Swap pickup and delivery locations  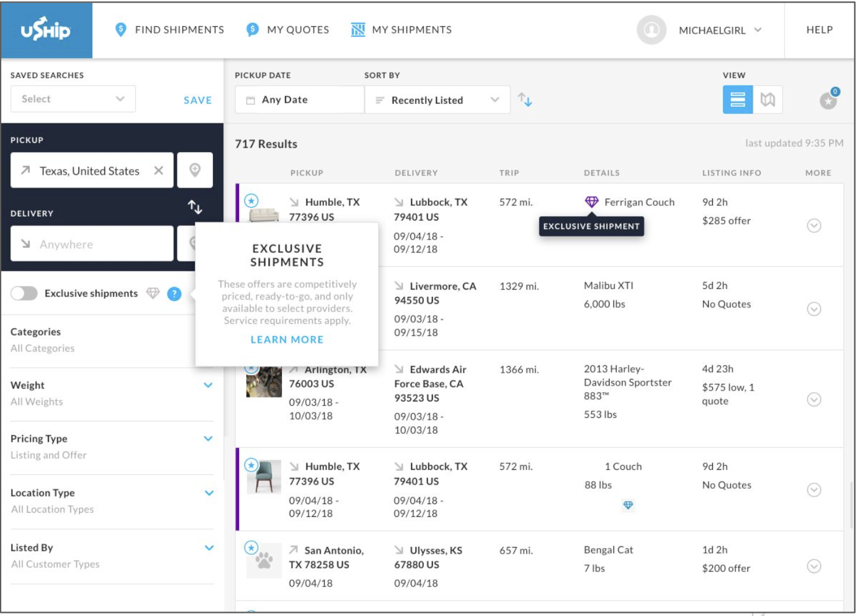(195, 207)
